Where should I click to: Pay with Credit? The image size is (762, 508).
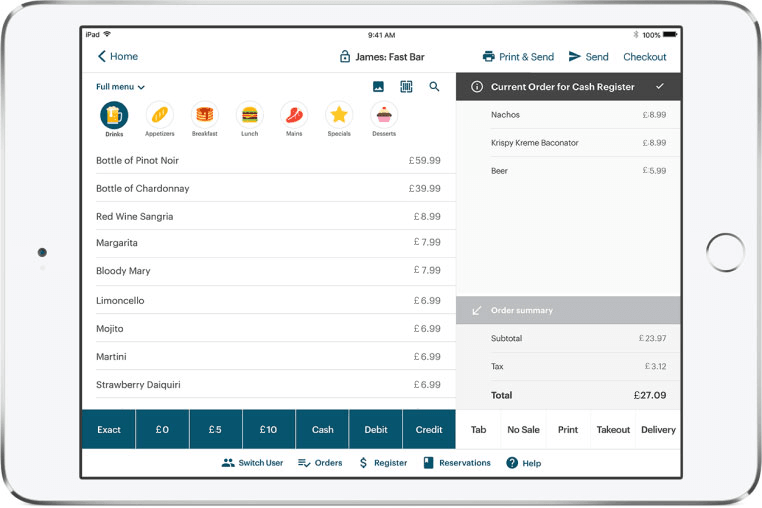(429, 429)
